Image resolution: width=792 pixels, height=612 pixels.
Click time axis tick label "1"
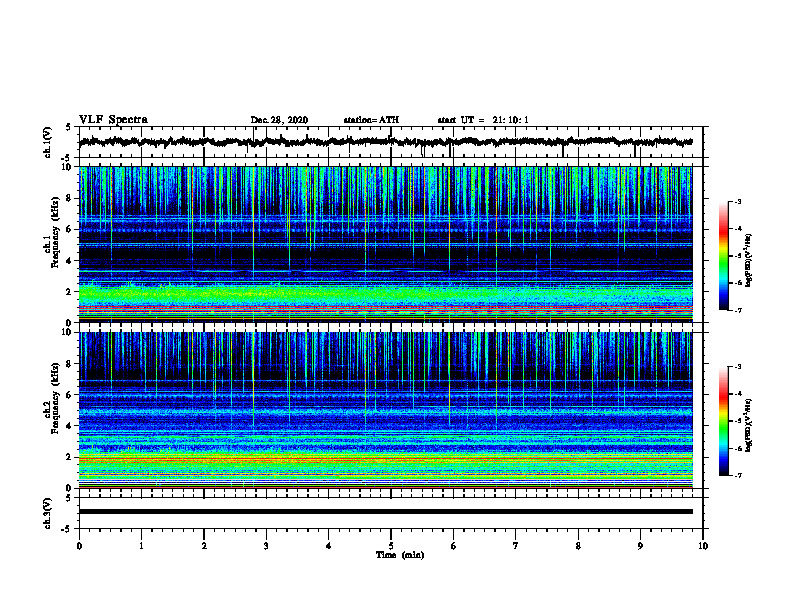141,546
